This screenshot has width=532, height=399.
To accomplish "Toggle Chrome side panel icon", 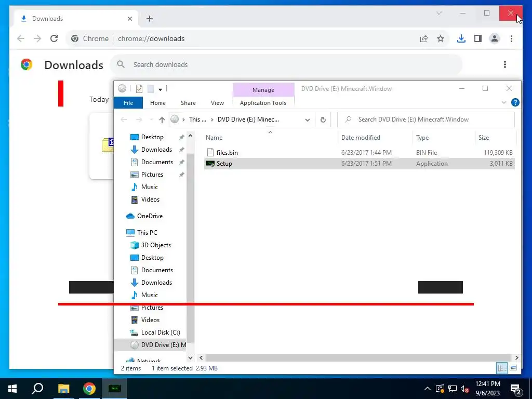I will coord(478,38).
